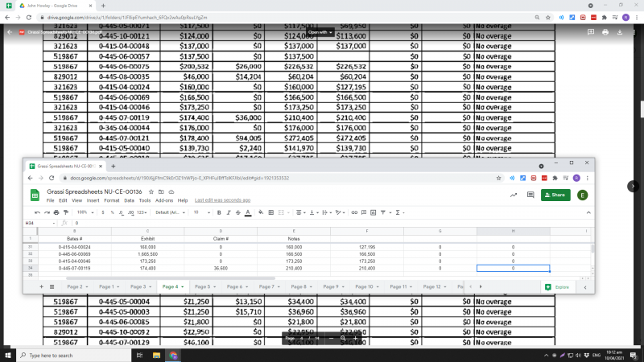Open the File menu in Sheets
The height and width of the screenshot is (362, 644).
point(50,200)
